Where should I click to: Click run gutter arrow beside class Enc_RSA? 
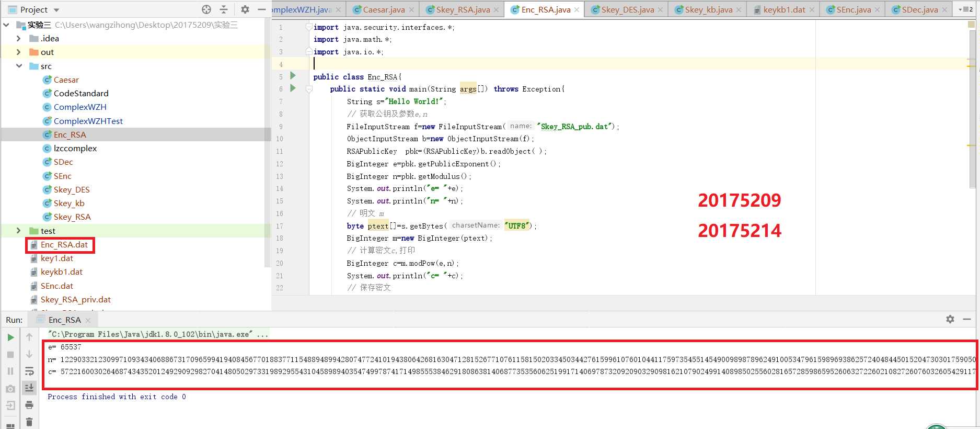point(293,76)
